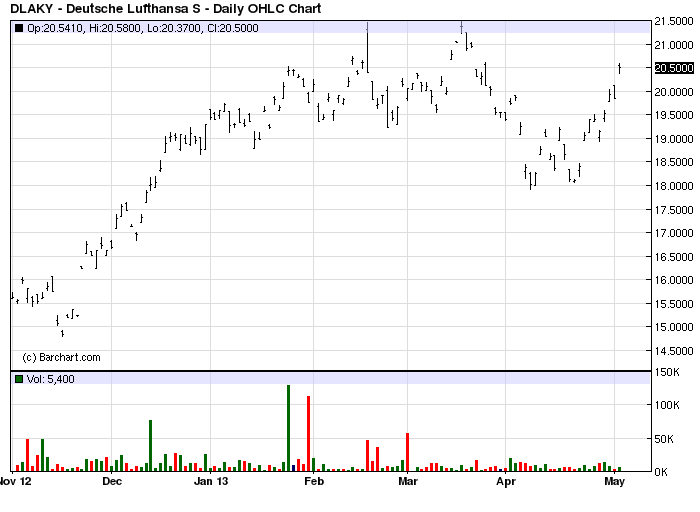
Task: Click the 16.0000 price axis label
Action: coord(674,280)
